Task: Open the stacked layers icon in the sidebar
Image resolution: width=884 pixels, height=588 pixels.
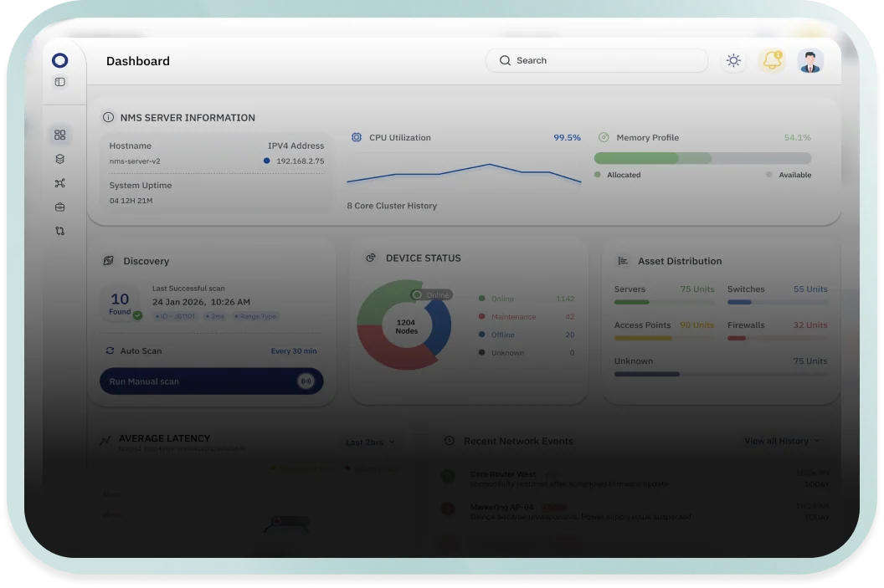Action: point(59,159)
